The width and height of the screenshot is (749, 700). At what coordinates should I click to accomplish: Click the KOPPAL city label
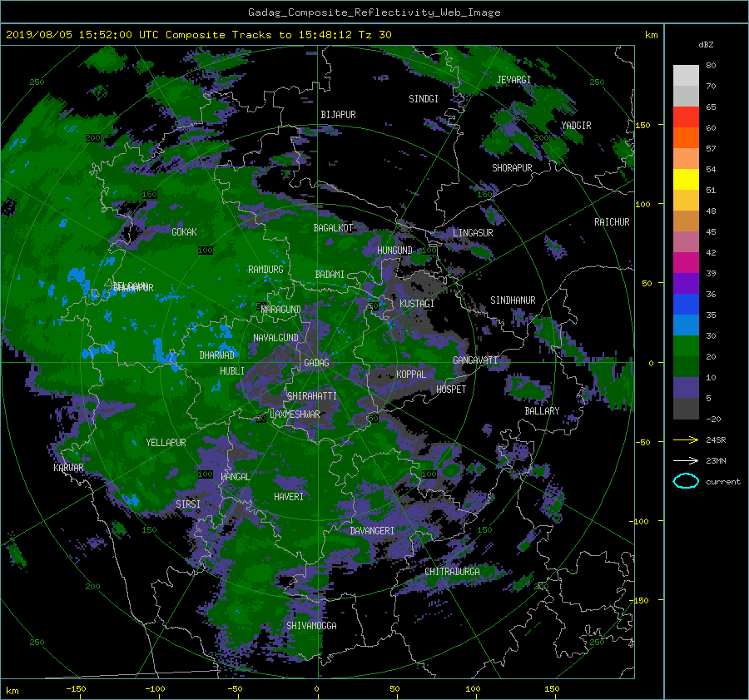(411, 375)
